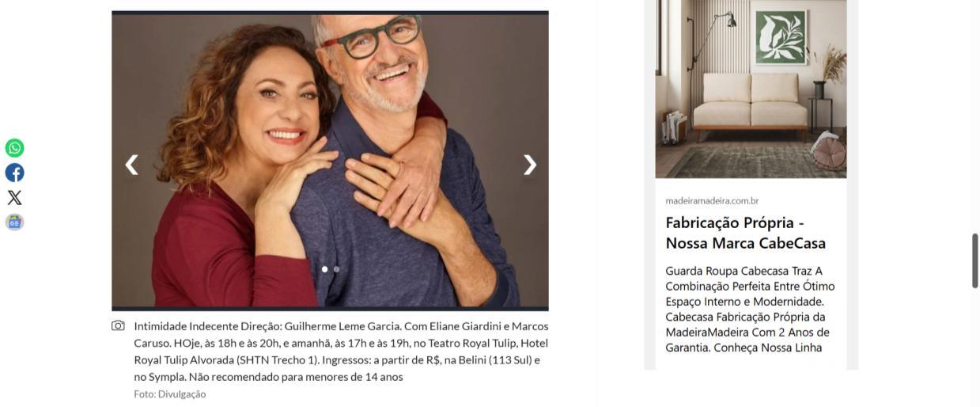Share the article via WhatsApp icon

[14, 148]
